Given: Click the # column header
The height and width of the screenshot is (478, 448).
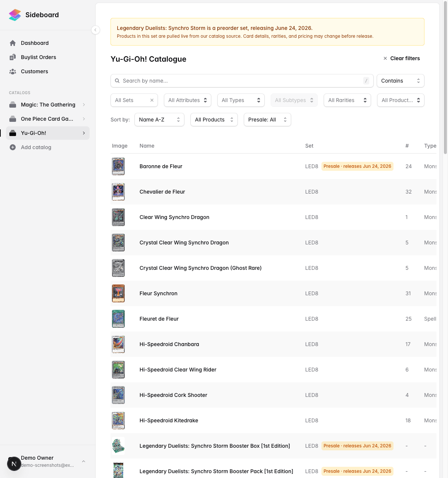Looking at the screenshot, I should [x=407, y=146].
